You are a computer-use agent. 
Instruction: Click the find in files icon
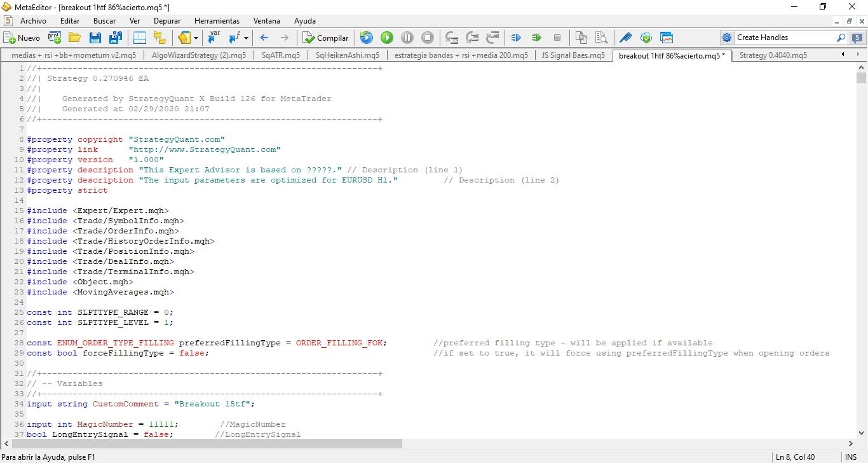602,38
